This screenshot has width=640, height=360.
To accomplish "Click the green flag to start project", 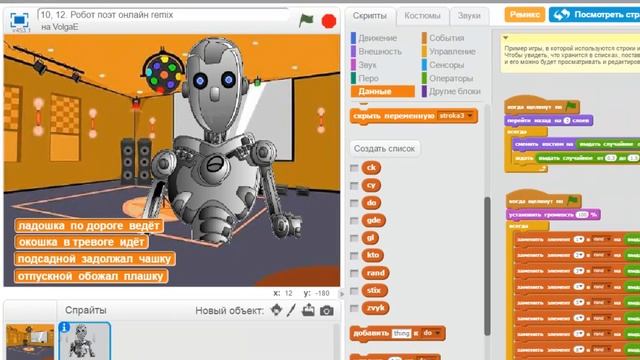I will pos(306,20).
